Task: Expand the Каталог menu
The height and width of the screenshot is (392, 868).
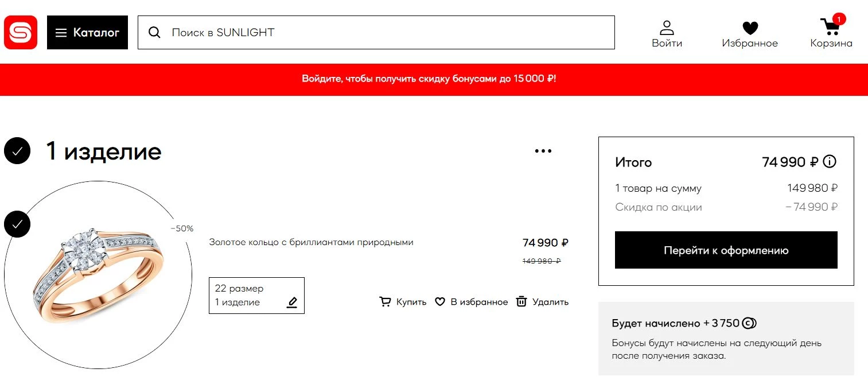Action: click(87, 32)
